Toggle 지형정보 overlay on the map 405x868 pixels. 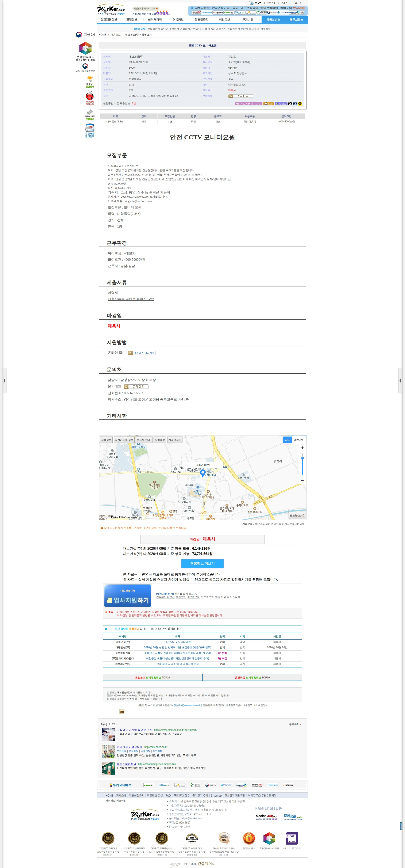[x=160, y=440]
